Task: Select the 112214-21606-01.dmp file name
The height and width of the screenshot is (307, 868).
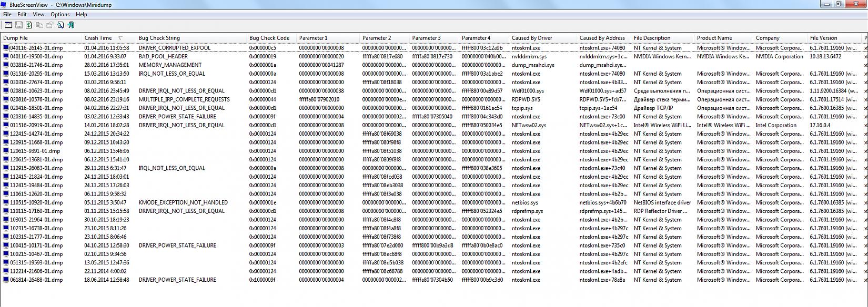Action: (36, 271)
